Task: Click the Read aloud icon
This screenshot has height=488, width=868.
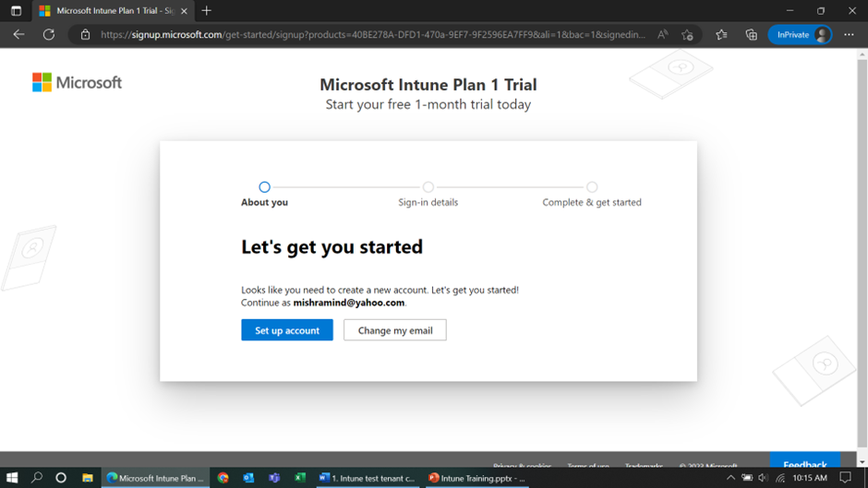Action: click(x=663, y=34)
